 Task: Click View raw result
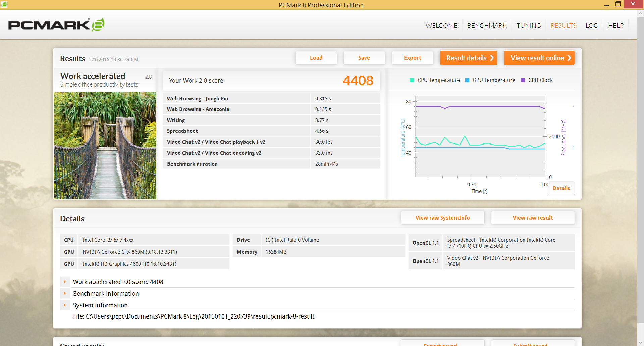pos(533,218)
